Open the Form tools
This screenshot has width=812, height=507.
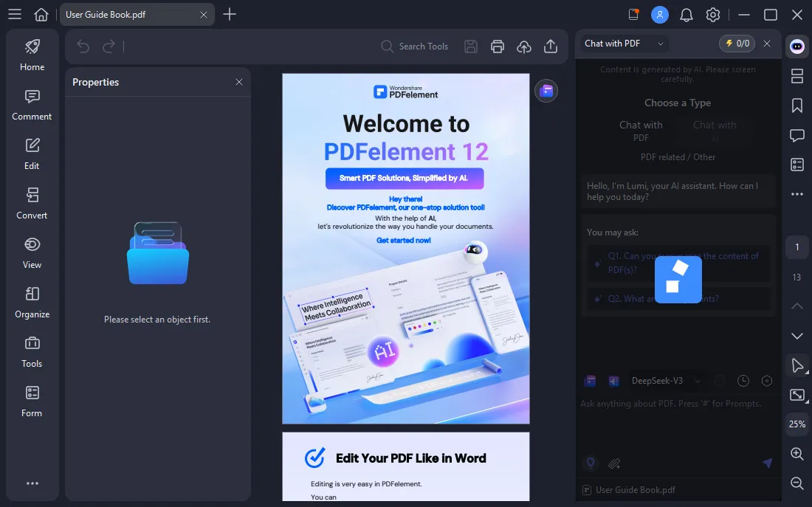coord(32,402)
